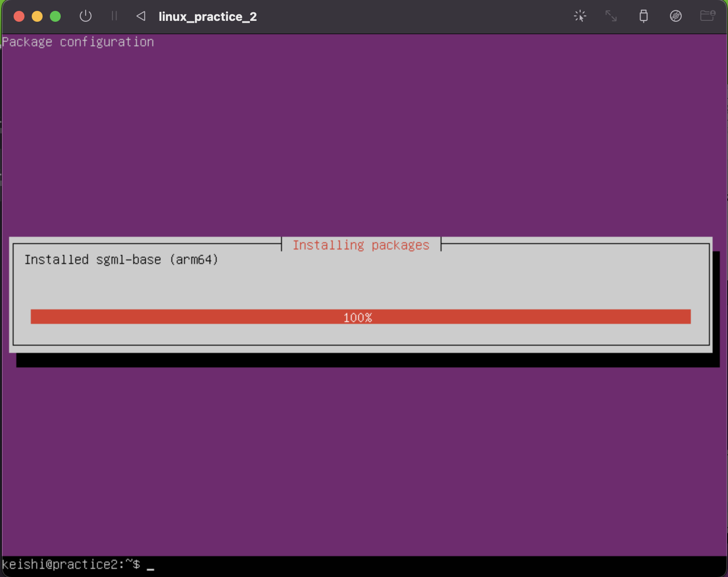Click the Package configuration header
The image size is (728, 577).
pyautogui.click(x=78, y=41)
